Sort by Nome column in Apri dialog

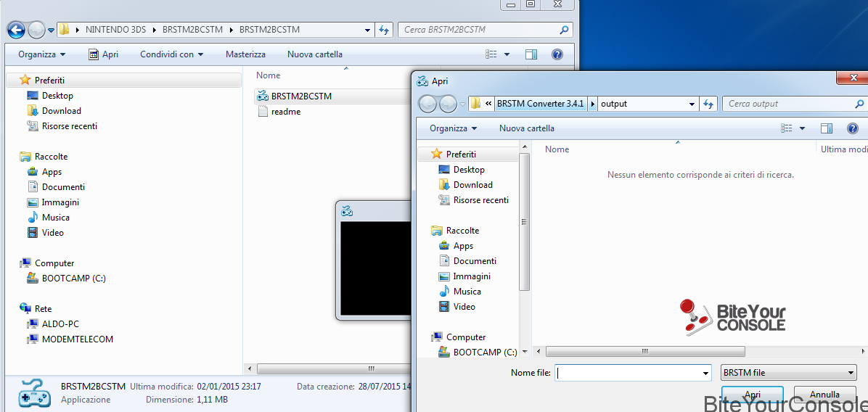tap(557, 149)
